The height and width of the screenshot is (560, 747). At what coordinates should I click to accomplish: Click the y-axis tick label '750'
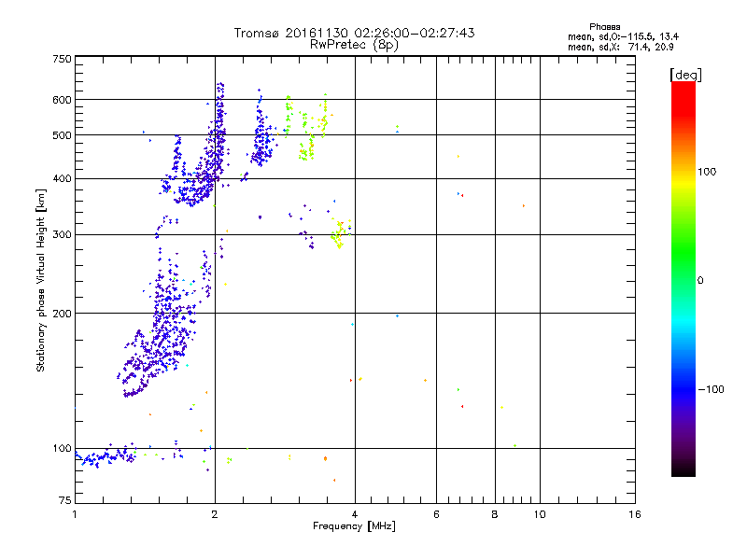tap(62, 59)
